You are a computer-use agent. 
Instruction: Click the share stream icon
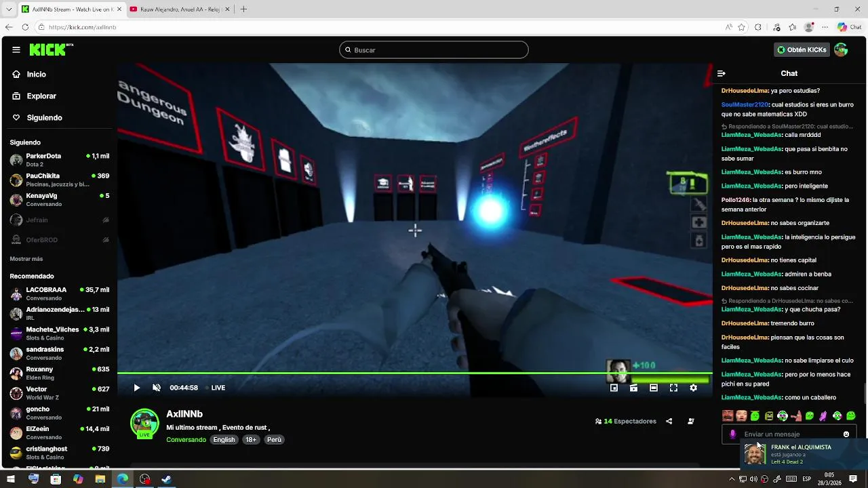pos(669,421)
